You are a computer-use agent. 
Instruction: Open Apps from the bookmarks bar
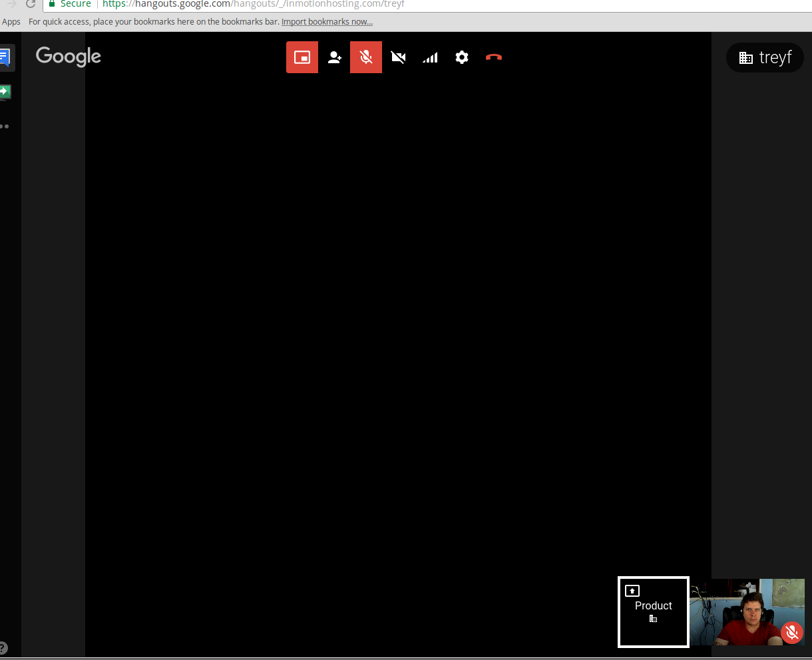11,22
